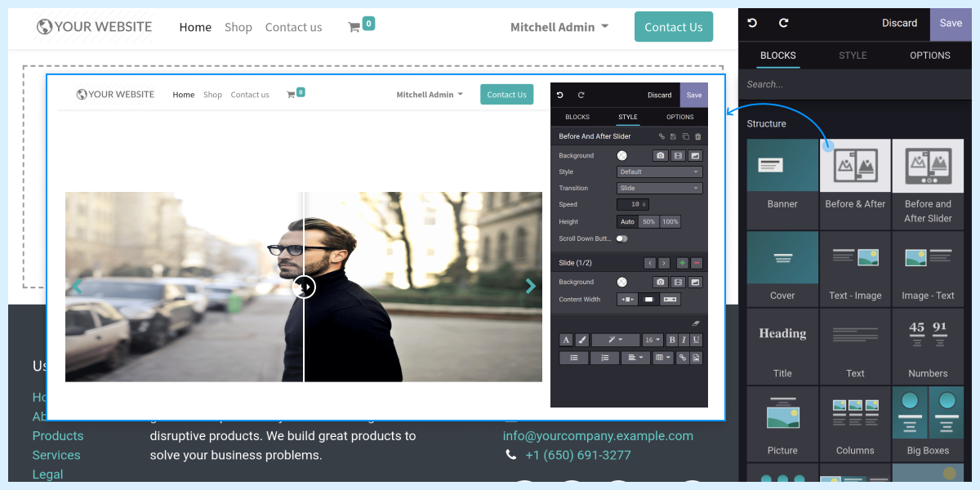Enable the Scroll Down Button toggle
The height and width of the screenshot is (490, 980).
click(x=622, y=238)
